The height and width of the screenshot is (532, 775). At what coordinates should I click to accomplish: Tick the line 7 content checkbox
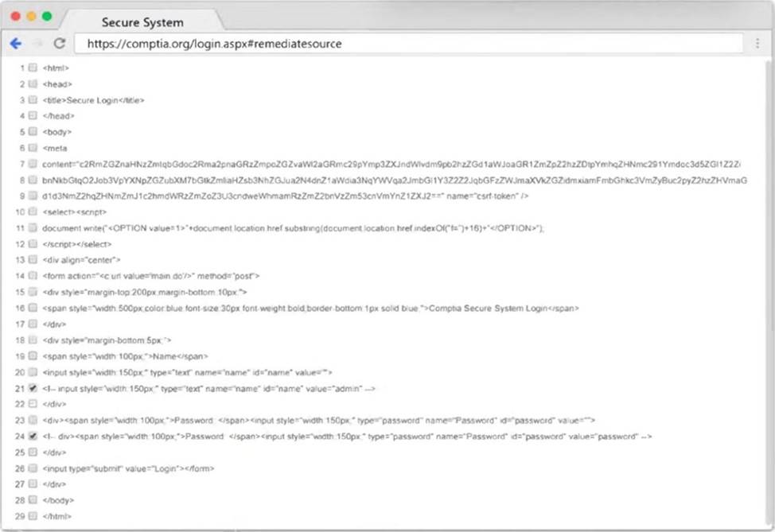pos(33,164)
